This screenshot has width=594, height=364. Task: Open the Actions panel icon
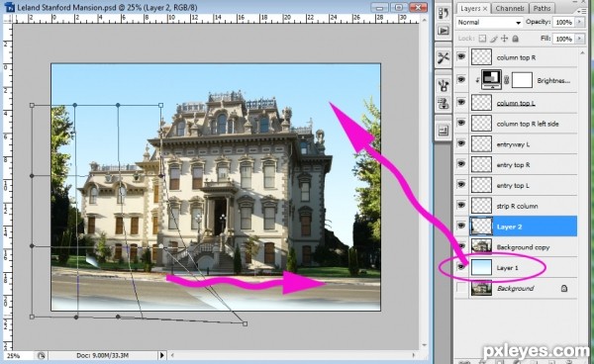pos(444,31)
